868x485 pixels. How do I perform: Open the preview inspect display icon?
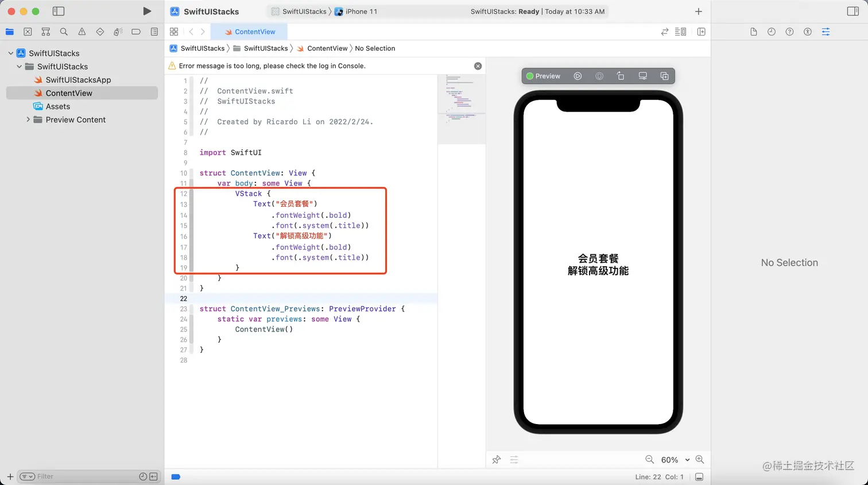click(643, 76)
